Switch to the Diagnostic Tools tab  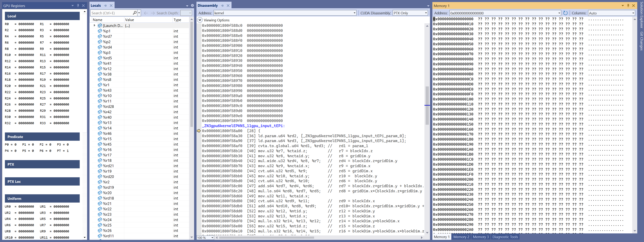pos(505,237)
